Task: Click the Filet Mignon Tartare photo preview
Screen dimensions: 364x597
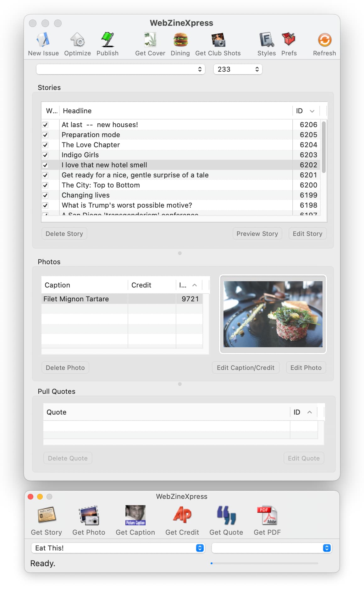Action: click(273, 314)
